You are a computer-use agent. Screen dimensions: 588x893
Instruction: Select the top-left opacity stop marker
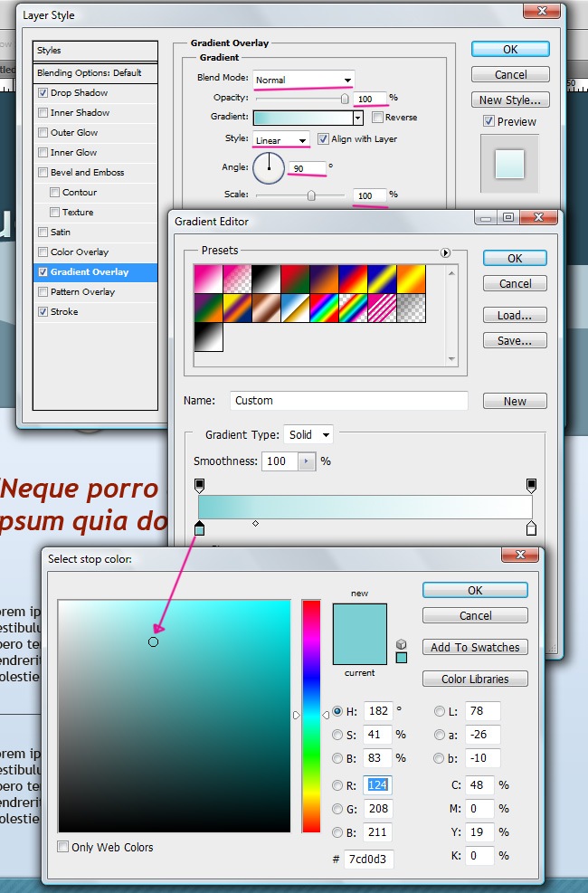[x=200, y=486]
